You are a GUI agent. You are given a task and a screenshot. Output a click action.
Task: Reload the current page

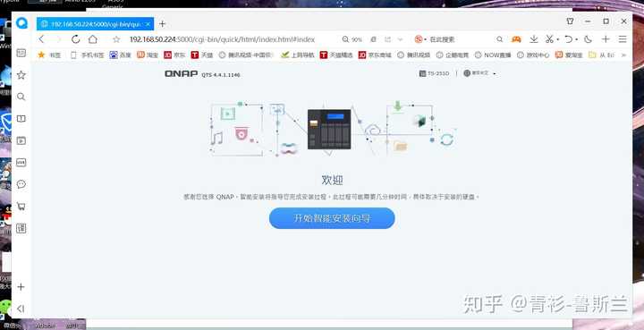point(75,39)
